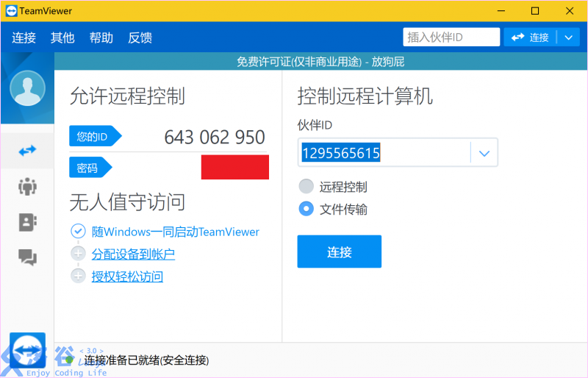The image size is (588, 378).
Task: Open the 分配设备到帐户 link
Action: [x=133, y=254]
